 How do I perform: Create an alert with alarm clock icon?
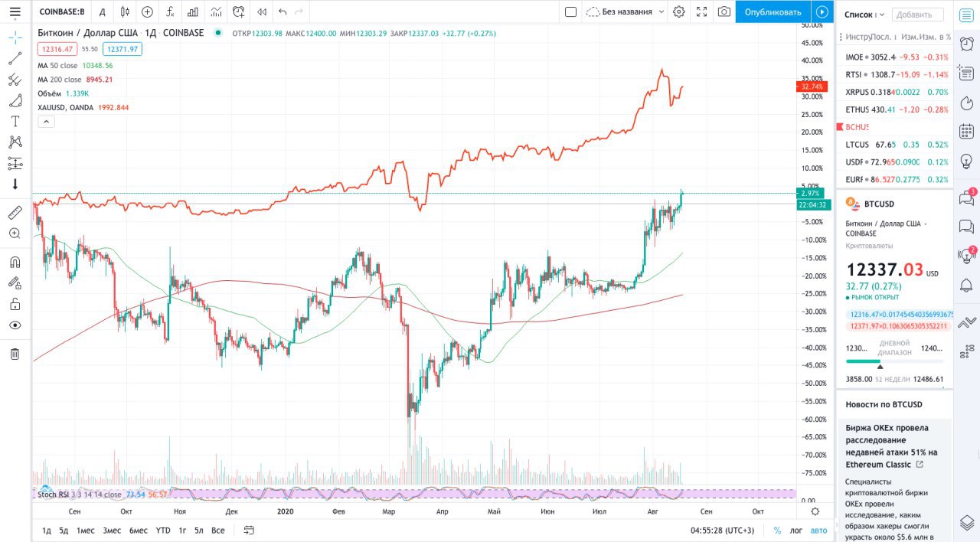[239, 11]
